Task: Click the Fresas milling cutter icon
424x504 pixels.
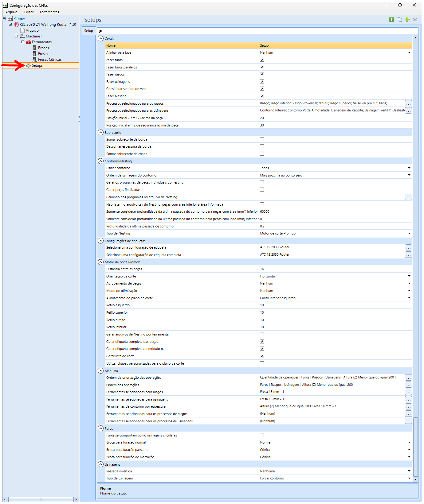Action: pos(35,54)
